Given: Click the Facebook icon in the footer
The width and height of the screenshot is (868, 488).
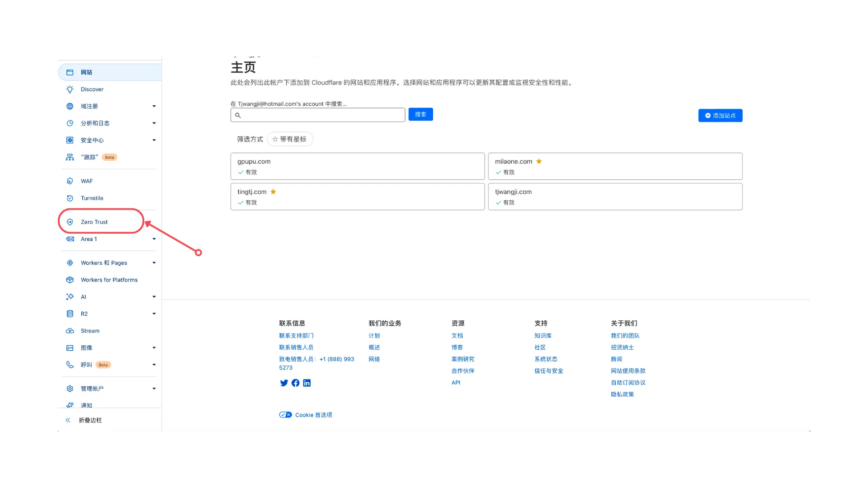Looking at the screenshot, I should [x=296, y=383].
